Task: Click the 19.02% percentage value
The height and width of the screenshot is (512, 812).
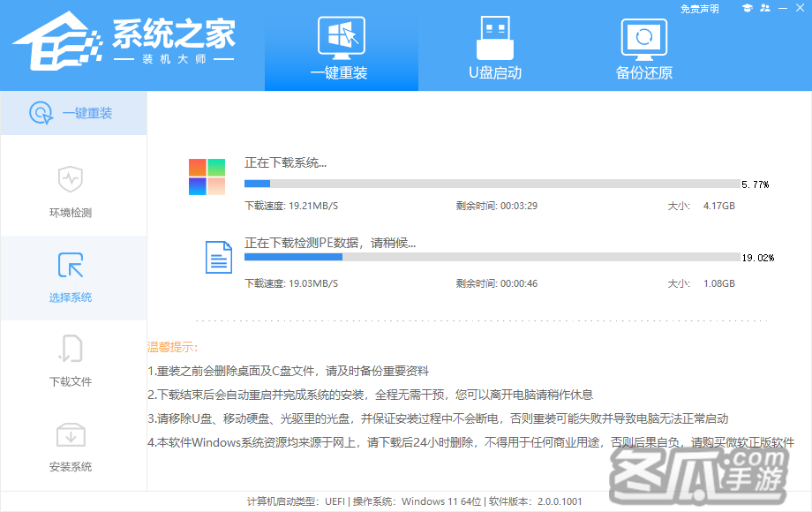Action: coord(757,258)
